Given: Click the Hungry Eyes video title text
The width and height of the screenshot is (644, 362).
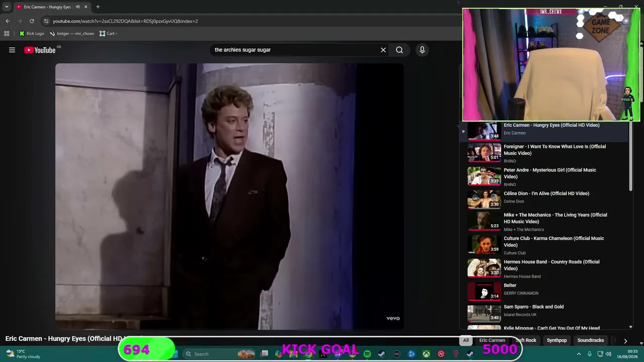Looking at the screenshot, I should coord(64,339).
